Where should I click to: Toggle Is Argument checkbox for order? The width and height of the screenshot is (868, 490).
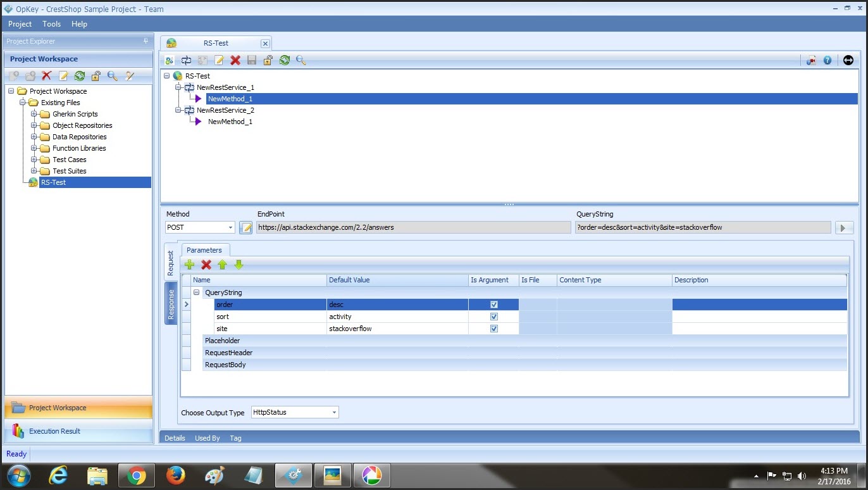[x=494, y=305]
